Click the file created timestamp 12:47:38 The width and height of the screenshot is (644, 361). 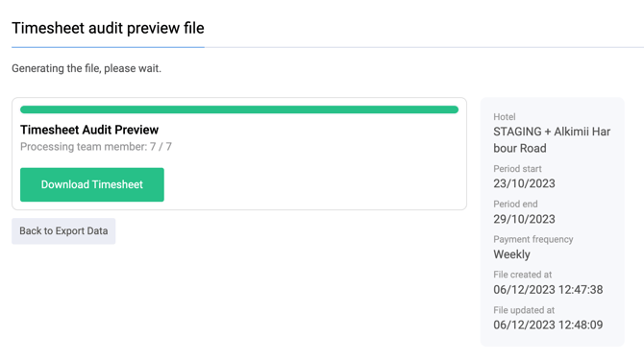[x=548, y=290]
